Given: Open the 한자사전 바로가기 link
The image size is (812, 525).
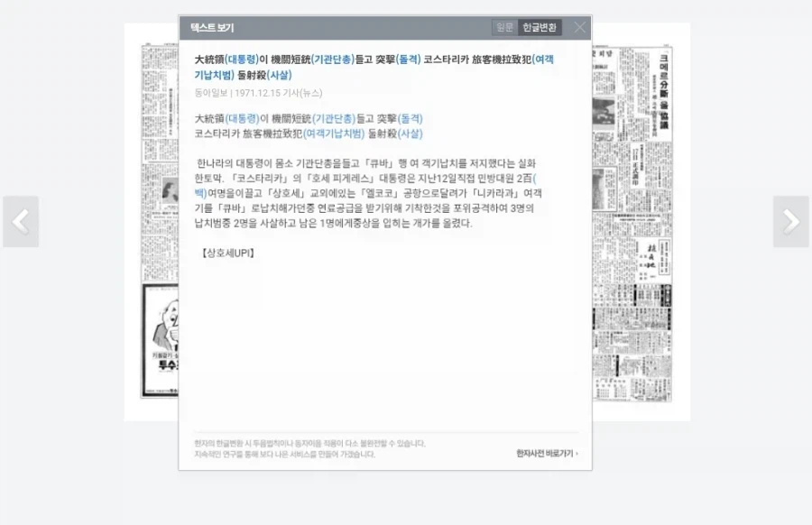Looking at the screenshot, I should [x=547, y=454].
